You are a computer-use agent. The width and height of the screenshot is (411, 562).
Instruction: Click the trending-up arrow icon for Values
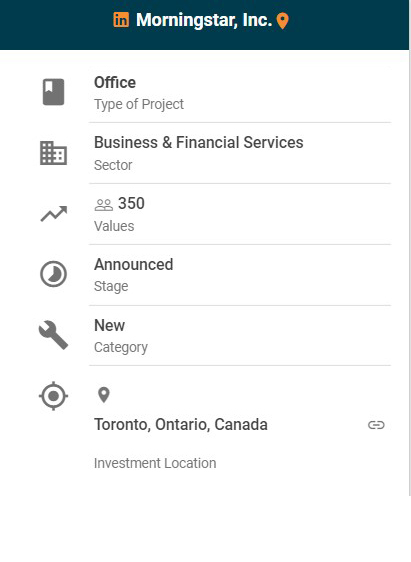tap(53, 214)
